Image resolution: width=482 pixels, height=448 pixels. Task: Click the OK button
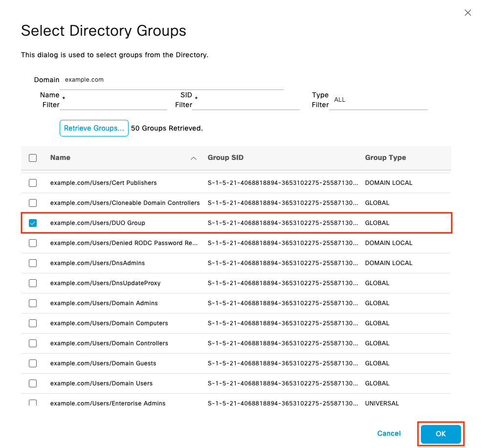point(440,434)
